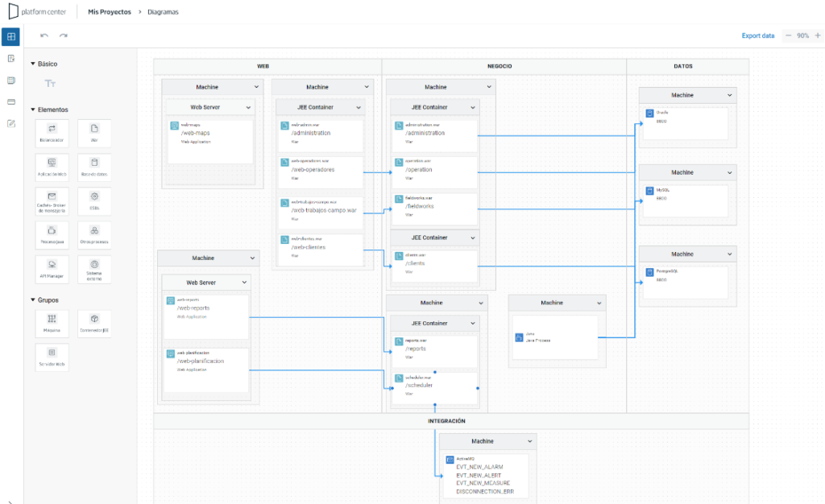Zoom out with the minus button
Image resolution: width=825 pixels, height=504 pixels.
pyautogui.click(x=788, y=35)
